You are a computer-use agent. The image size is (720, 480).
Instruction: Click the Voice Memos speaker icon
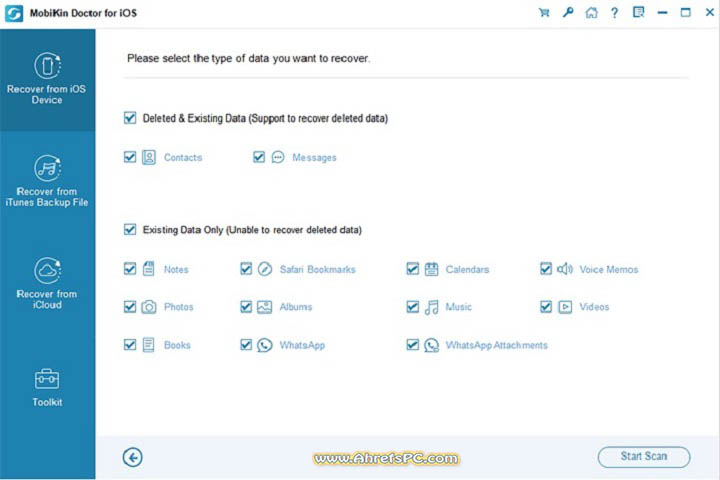[x=565, y=269]
